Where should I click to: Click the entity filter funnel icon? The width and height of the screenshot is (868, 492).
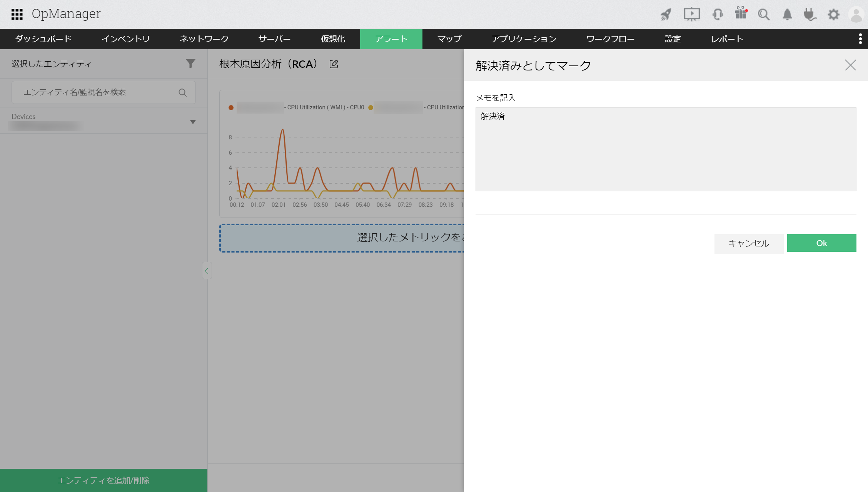pyautogui.click(x=190, y=64)
